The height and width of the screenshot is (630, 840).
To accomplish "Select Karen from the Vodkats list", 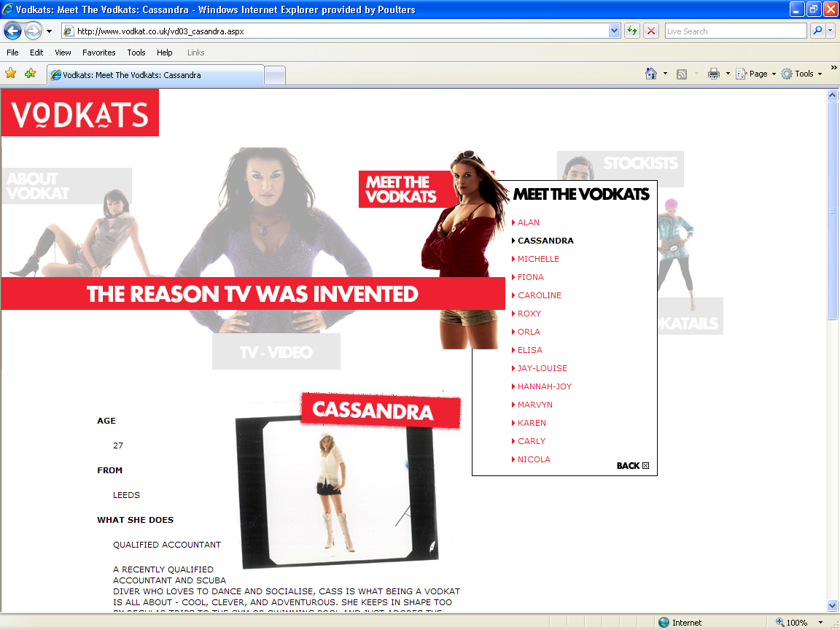I will (529, 423).
